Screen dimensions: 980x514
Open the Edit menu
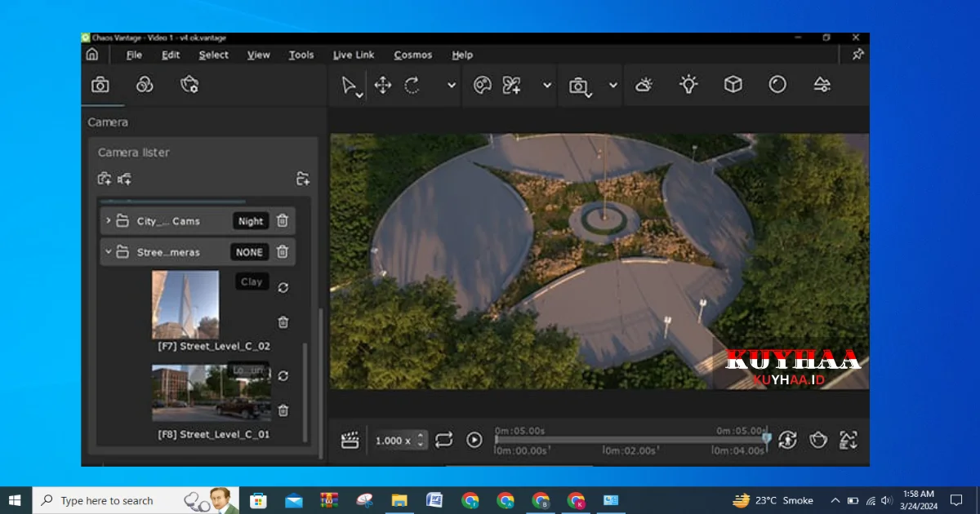(x=171, y=55)
